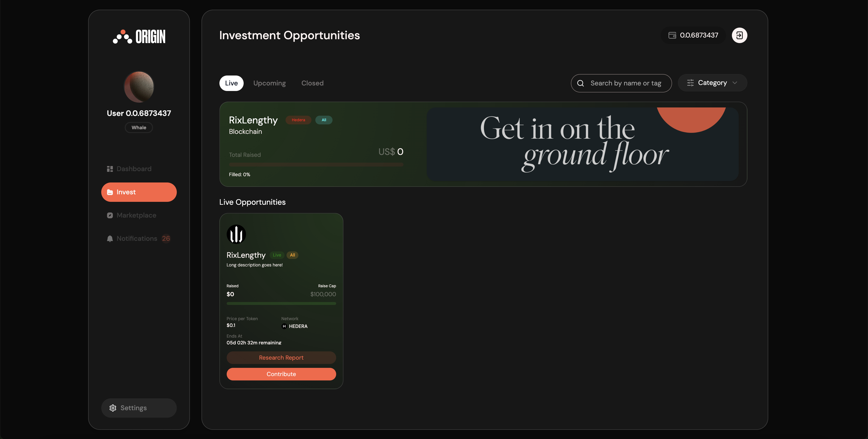Screen dimensions: 868x439
Task: Focus the Search by name field
Action: coord(625,83)
